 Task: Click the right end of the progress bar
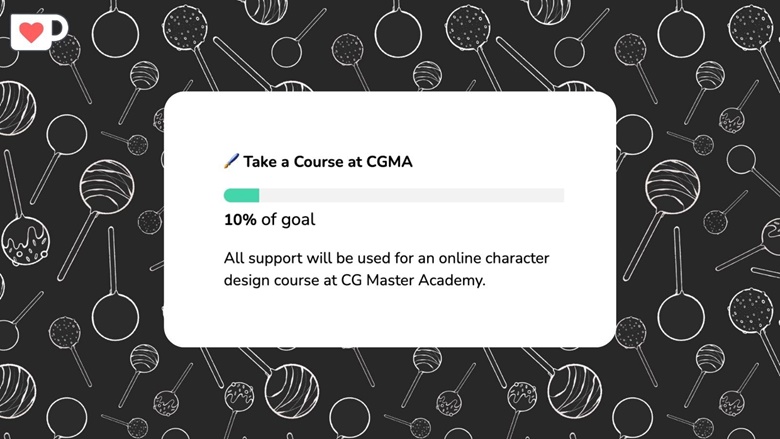pos(561,195)
